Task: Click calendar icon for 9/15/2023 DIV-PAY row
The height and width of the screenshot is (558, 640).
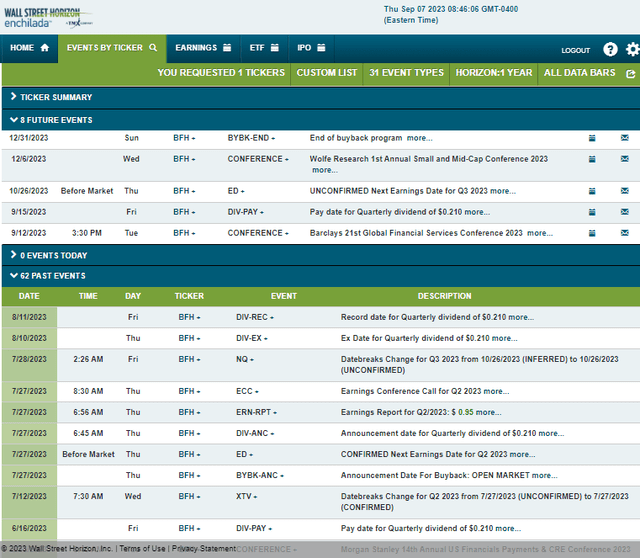Action: click(x=592, y=212)
